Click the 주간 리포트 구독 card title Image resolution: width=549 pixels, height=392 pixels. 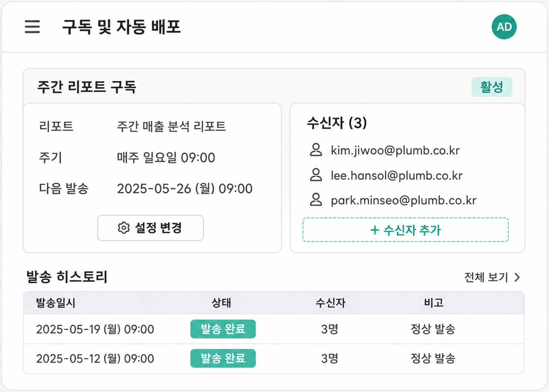87,87
